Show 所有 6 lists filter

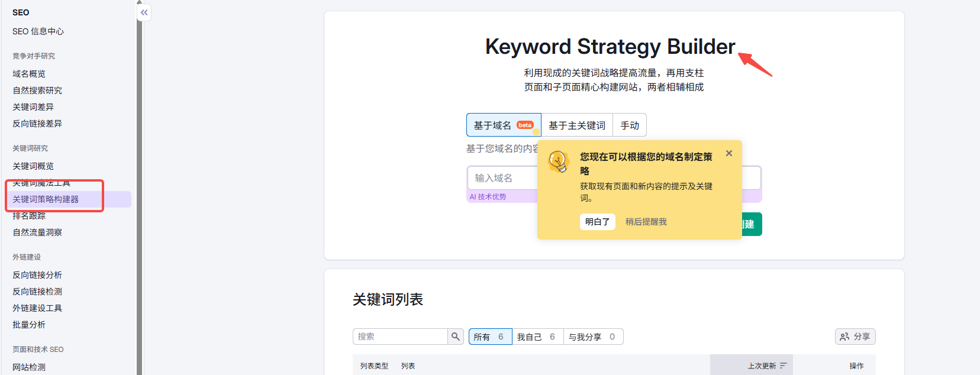[x=490, y=337]
